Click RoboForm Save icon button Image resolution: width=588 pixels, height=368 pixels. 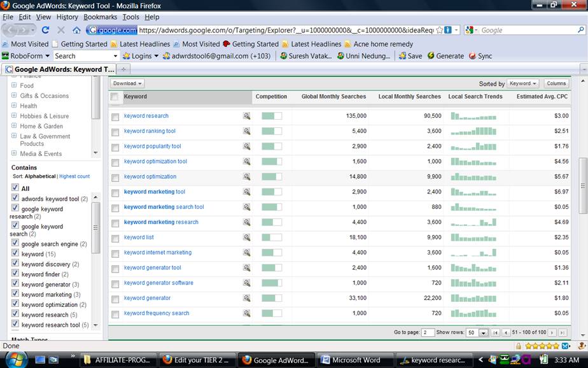point(410,56)
